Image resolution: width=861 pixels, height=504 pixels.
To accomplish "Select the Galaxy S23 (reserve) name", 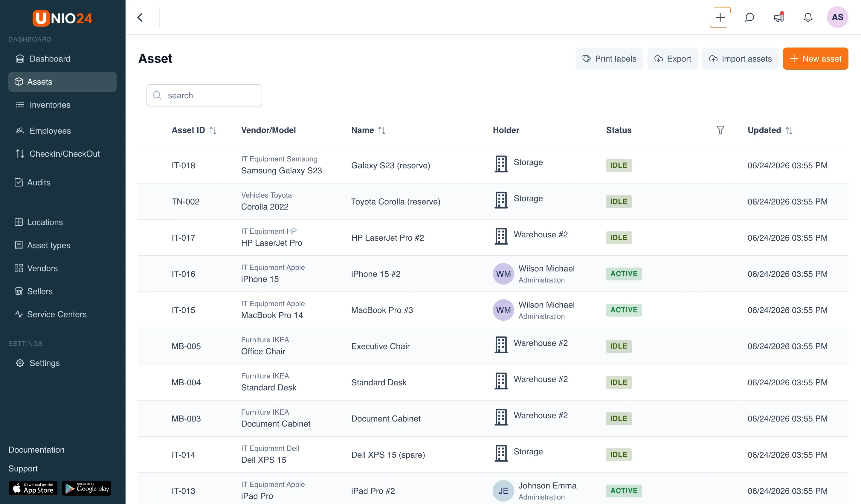I will (390, 165).
